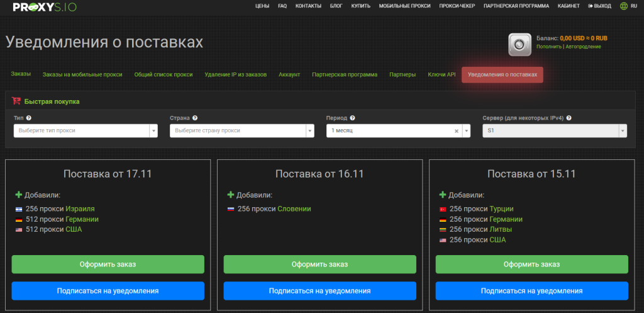The height and width of the screenshot is (313, 644).
Task: Click the safe balance icon
Action: (520, 43)
